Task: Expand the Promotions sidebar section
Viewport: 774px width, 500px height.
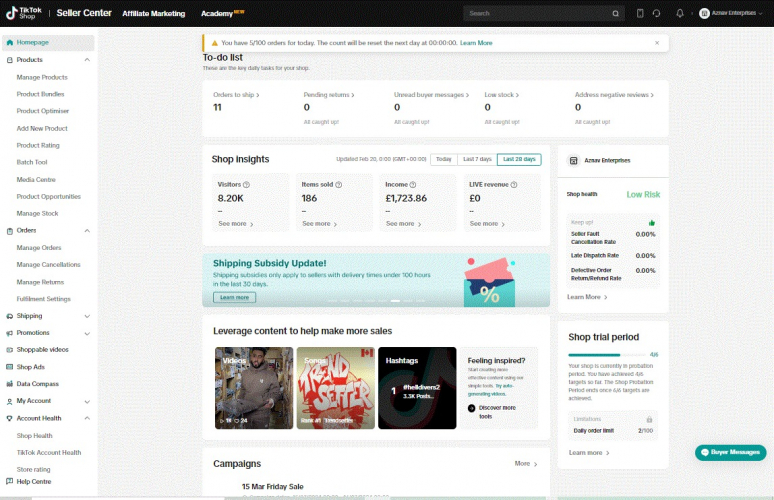Action: pyautogui.click(x=87, y=333)
